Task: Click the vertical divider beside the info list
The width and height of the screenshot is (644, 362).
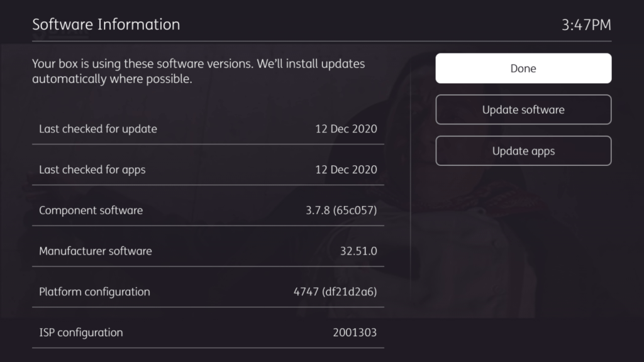Action: 410,189
